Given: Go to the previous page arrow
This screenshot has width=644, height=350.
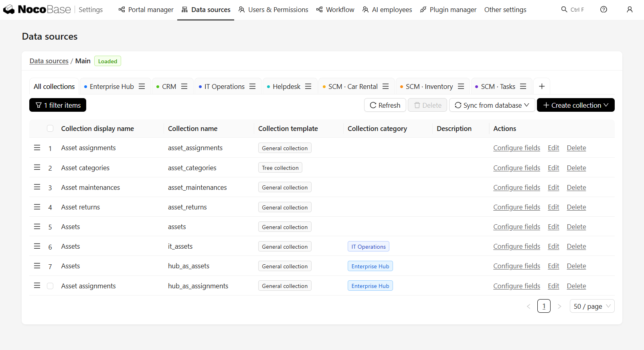Looking at the screenshot, I should 529,306.
